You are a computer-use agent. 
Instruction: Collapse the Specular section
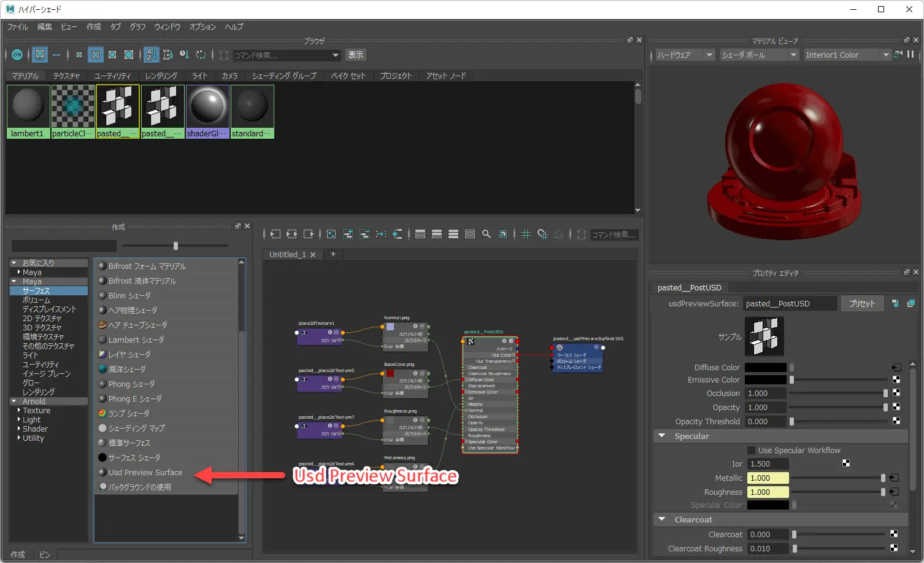(662, 436)
